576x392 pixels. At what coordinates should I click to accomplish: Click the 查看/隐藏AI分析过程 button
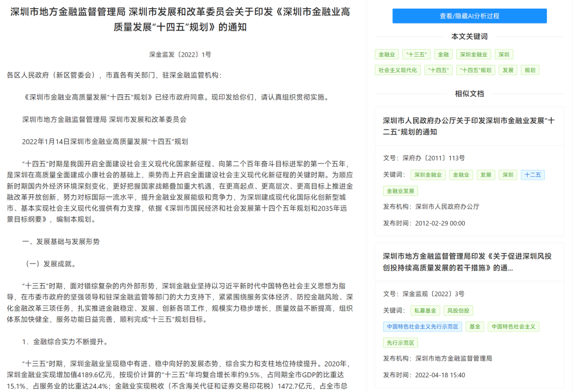(x=469, y=16)
